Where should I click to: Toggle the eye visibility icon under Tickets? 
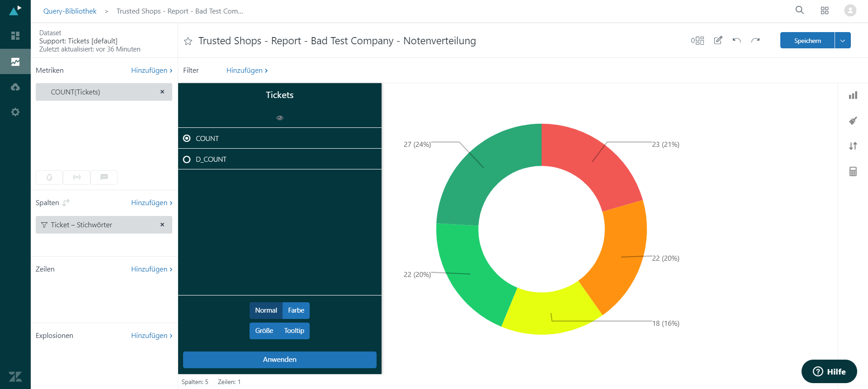pyautogui.click(x=280, y=118)
